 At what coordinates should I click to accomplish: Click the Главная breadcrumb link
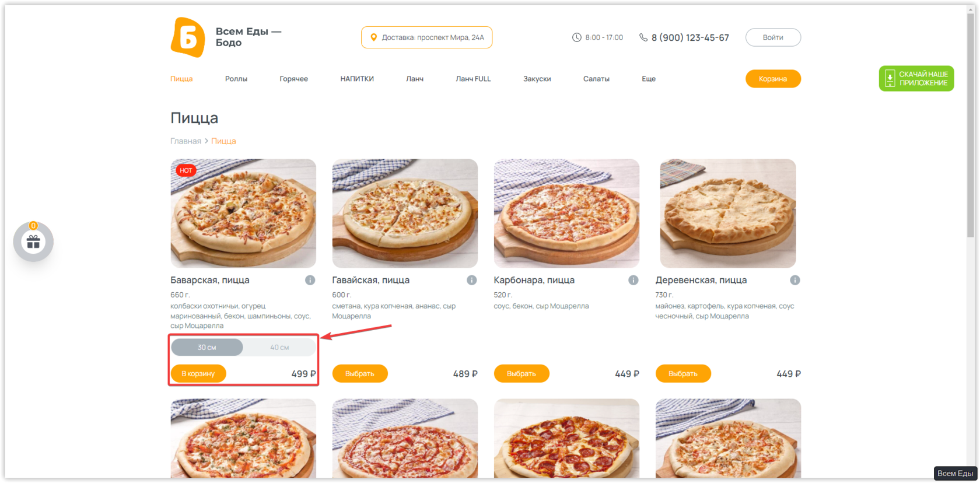[185, 141]
